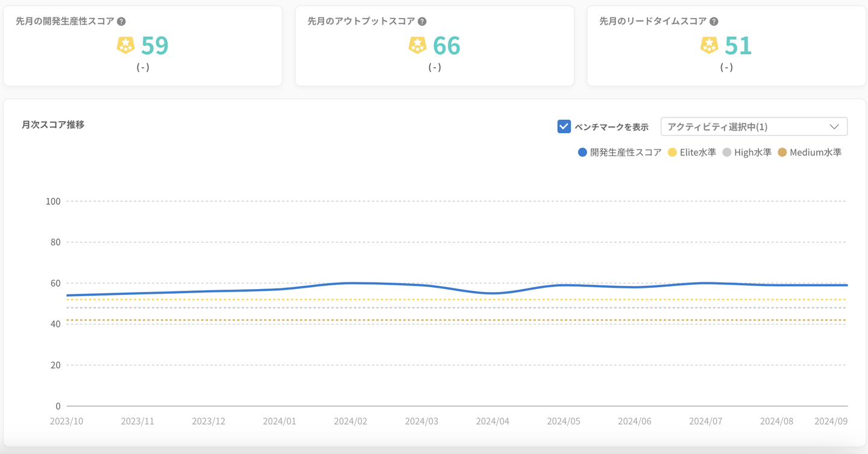This screenshot has height=454, width=868.
Task: Click the Medium水準 legend label
Action: coord(816,152)
